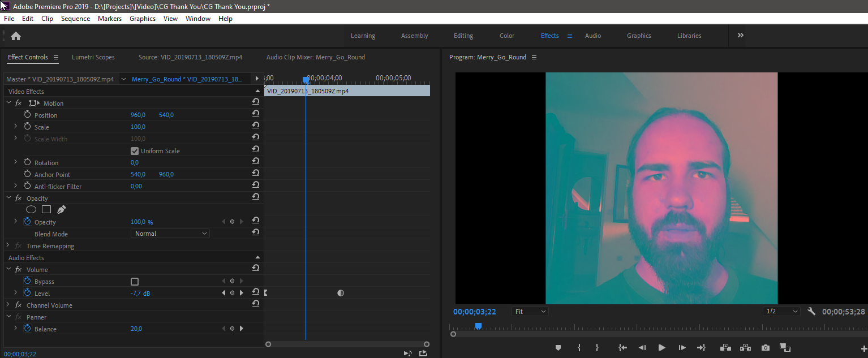Show overflow workspaces chevron
Viewport: 868px width, 358px height.
point(741,35)
